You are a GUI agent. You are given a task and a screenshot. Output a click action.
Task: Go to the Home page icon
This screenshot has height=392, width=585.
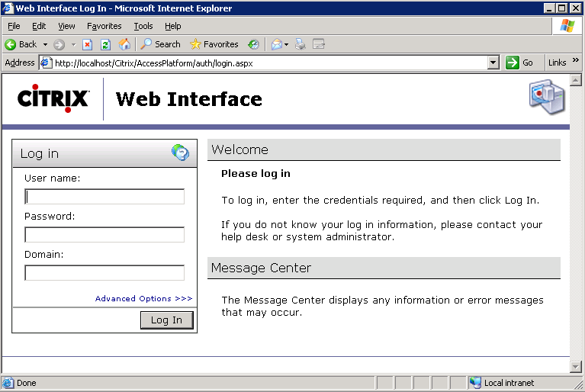pos(124,44)
